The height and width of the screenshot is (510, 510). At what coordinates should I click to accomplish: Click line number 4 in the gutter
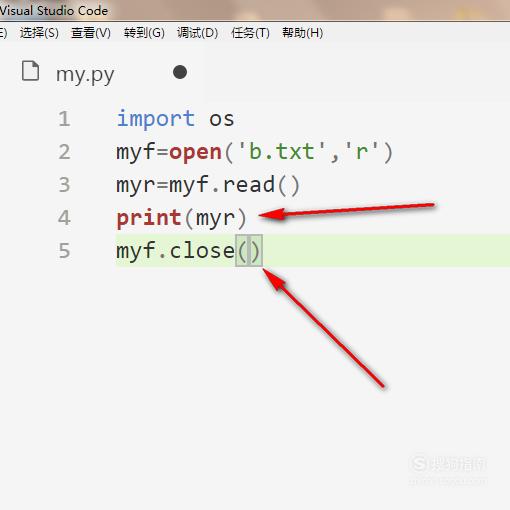point(64,218)
